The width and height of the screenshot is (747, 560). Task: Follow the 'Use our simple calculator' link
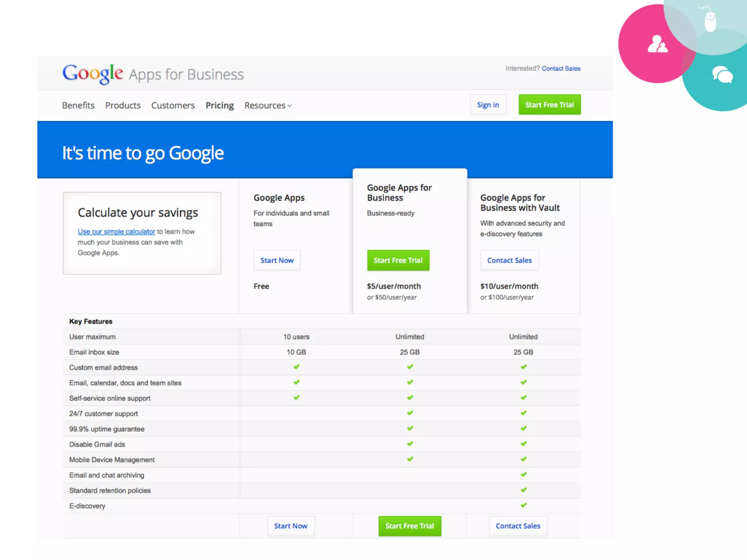click(116, 232)
